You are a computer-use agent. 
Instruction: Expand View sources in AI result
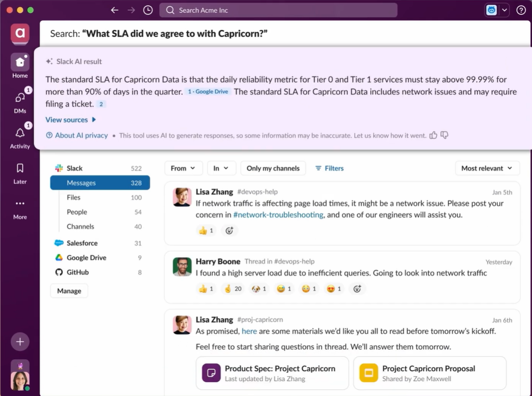[71, 120]
